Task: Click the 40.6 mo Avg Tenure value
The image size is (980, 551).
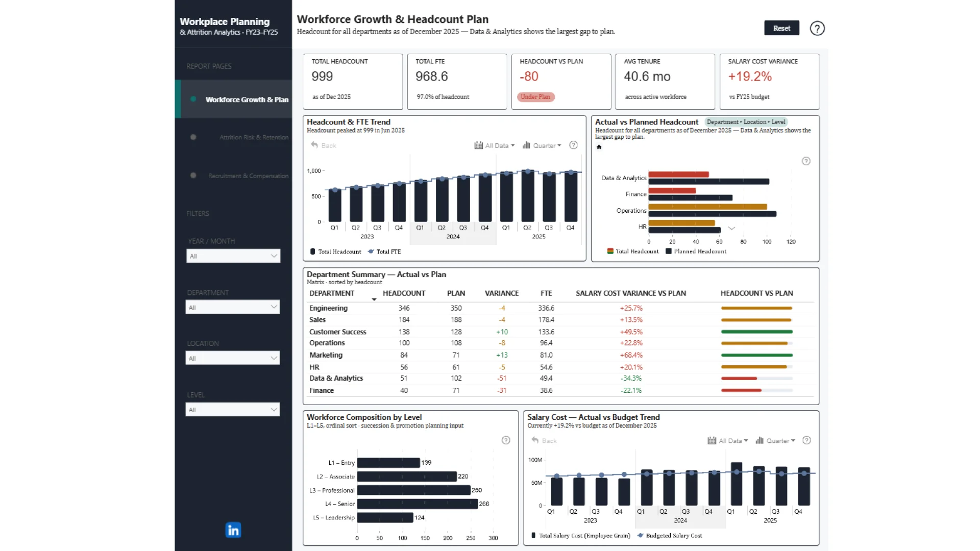Action: click(x=647, y=77)
